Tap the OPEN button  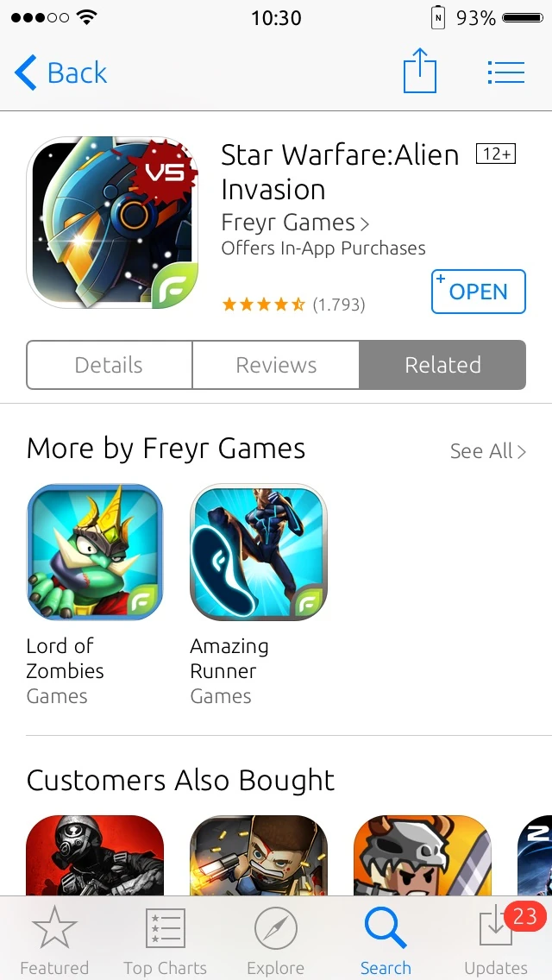pyautogui.click(x=478, y=292)
